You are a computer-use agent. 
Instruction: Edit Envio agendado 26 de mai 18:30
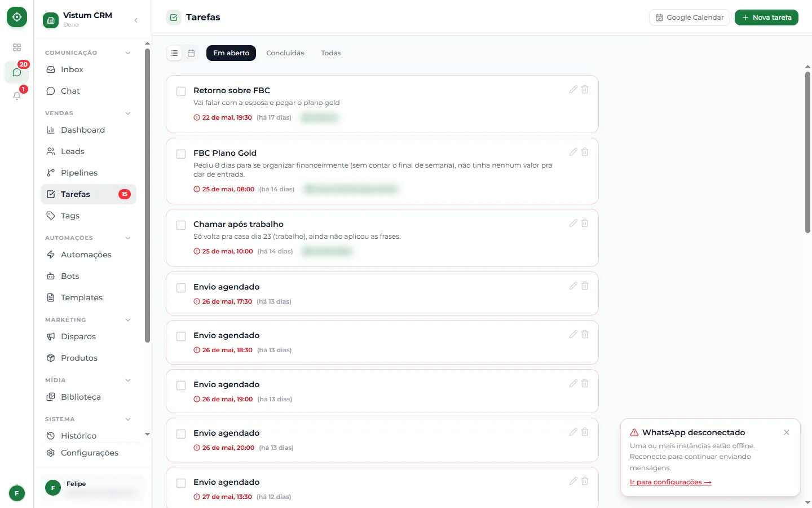[x=573, y=334]
